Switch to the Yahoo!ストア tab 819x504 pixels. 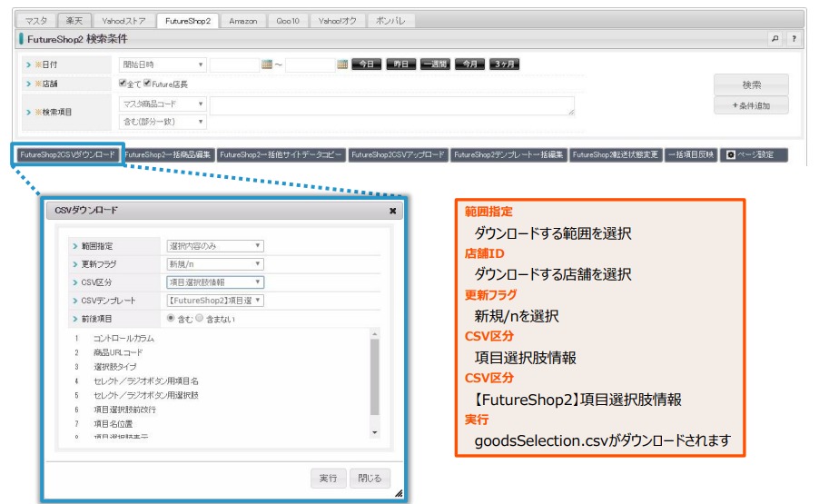coord(123,21)
